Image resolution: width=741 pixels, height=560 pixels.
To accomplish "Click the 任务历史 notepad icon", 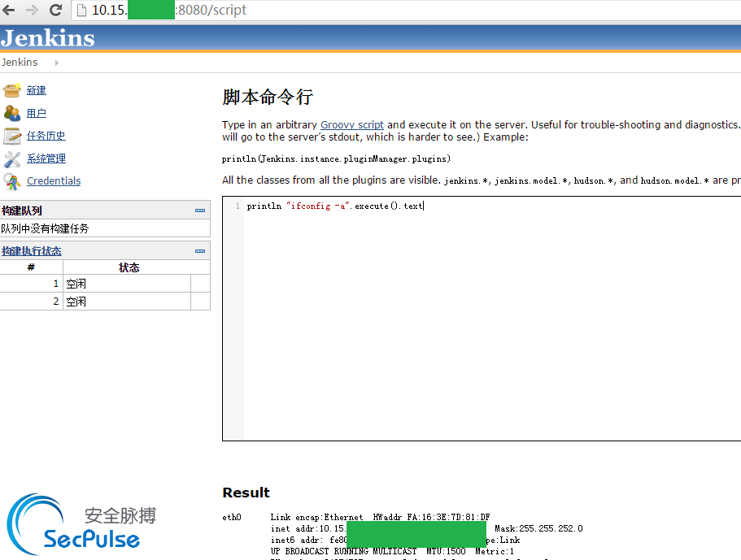I will [12, 136].
